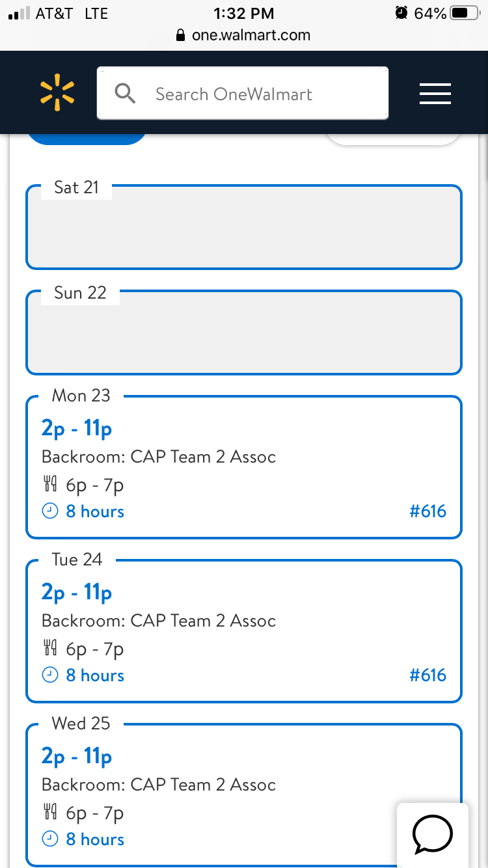Tap the one.walmart.com address bar
This screenshot has height=868, width=488.
click(x=244, y=35)
